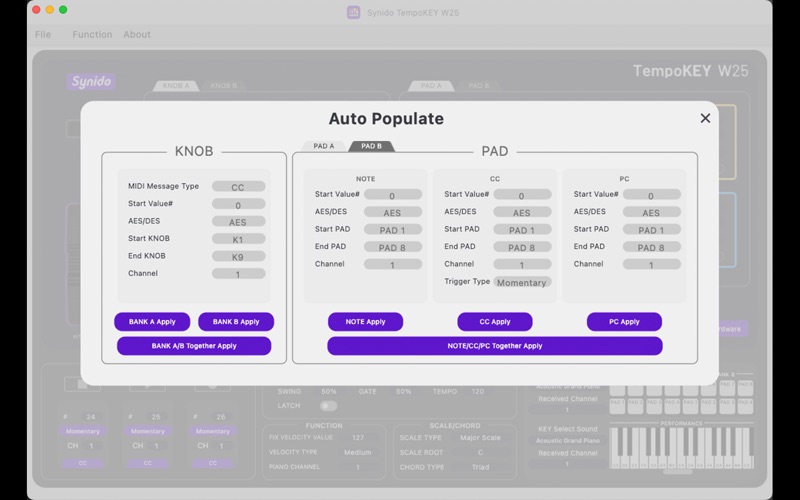Click the TEMPO 120 value
Image resolution: width=800 pixels, height=500 pixels.
(x=478, y=392)
